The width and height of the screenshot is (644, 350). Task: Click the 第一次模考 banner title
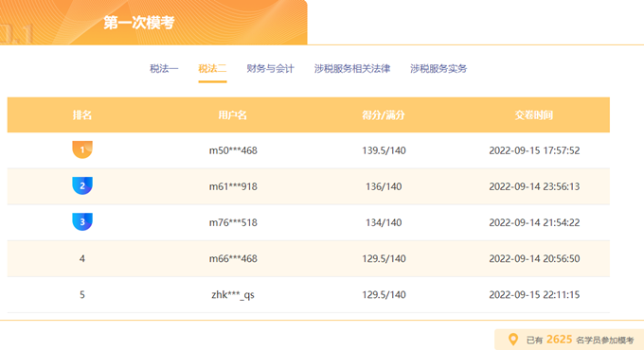point(139,23)
